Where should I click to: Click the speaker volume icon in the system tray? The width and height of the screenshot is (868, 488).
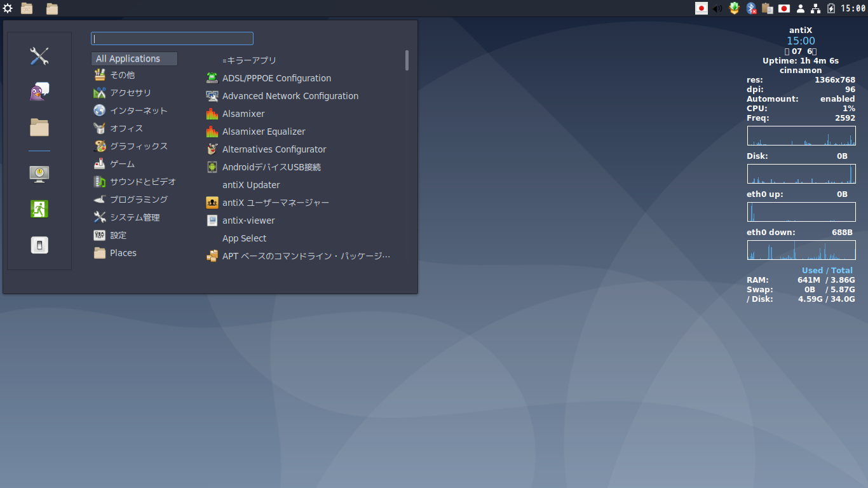718,8
